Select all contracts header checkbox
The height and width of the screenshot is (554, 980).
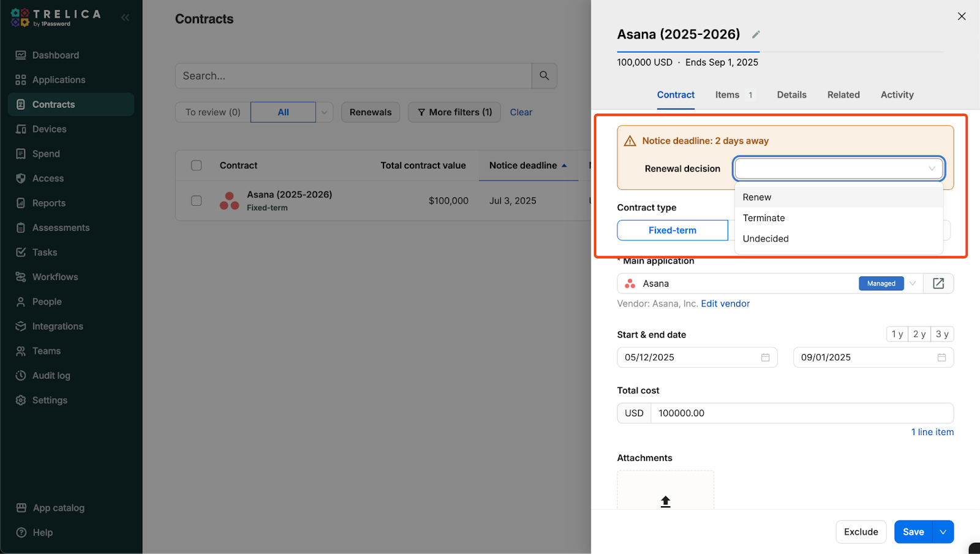(196, 165)
